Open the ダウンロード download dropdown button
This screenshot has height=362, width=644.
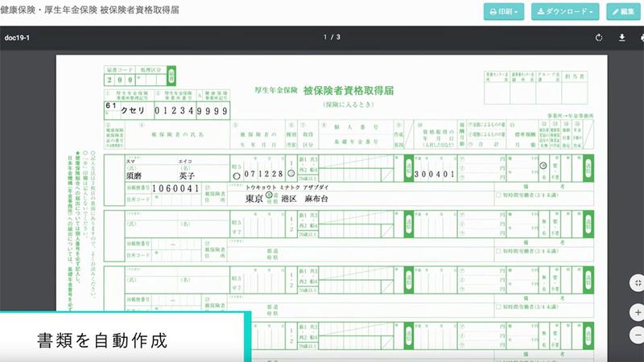(565, 11)
